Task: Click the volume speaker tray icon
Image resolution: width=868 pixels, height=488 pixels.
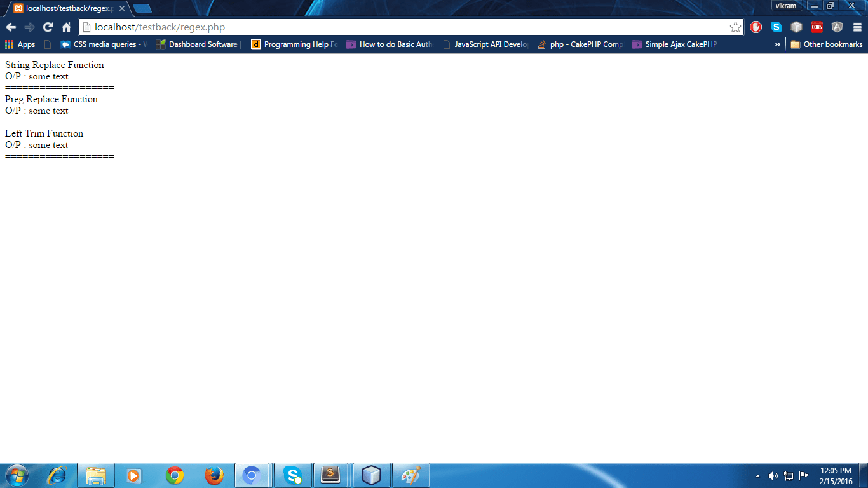Action: pos(773,476)
